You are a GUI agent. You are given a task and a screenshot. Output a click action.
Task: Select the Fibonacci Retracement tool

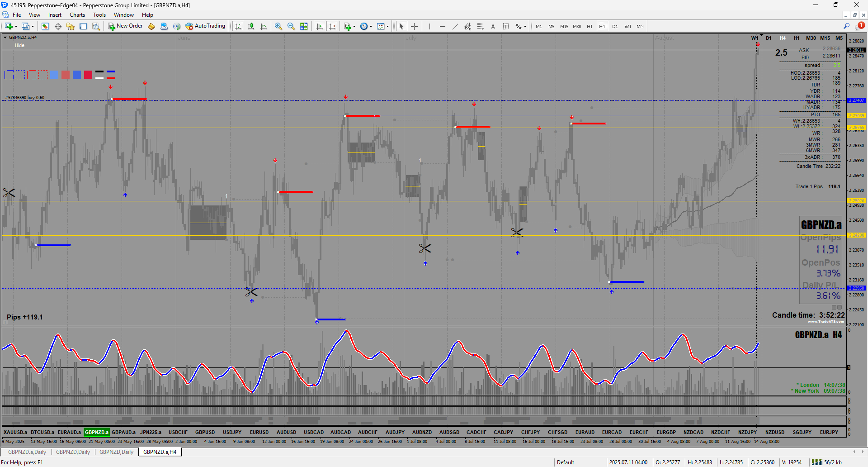[480, 26]
